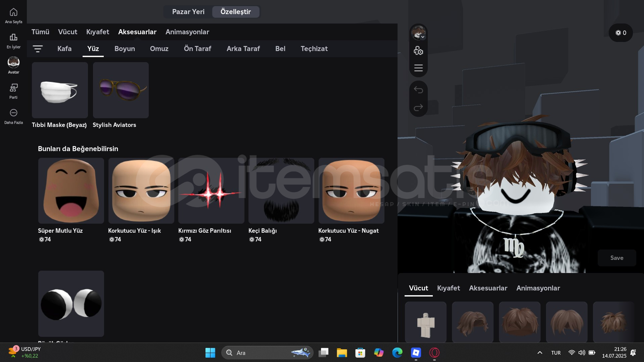Open Copilot icon in taskbar
644x362 pixels.
click(x=379, y=353)
